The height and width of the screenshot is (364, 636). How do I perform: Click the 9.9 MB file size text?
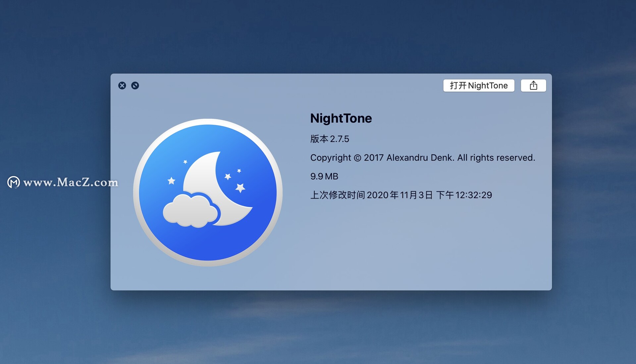(x=324, y=176)
